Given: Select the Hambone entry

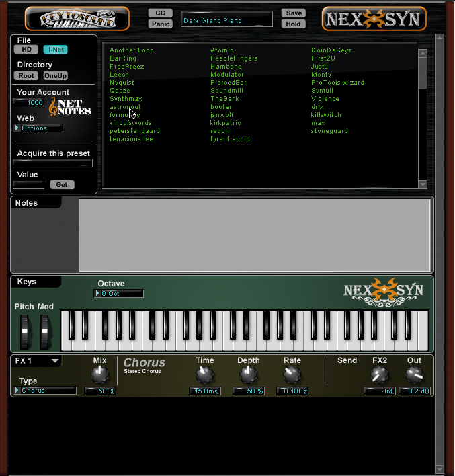Looking at the screenshot, I should click(x=226, y=67).
